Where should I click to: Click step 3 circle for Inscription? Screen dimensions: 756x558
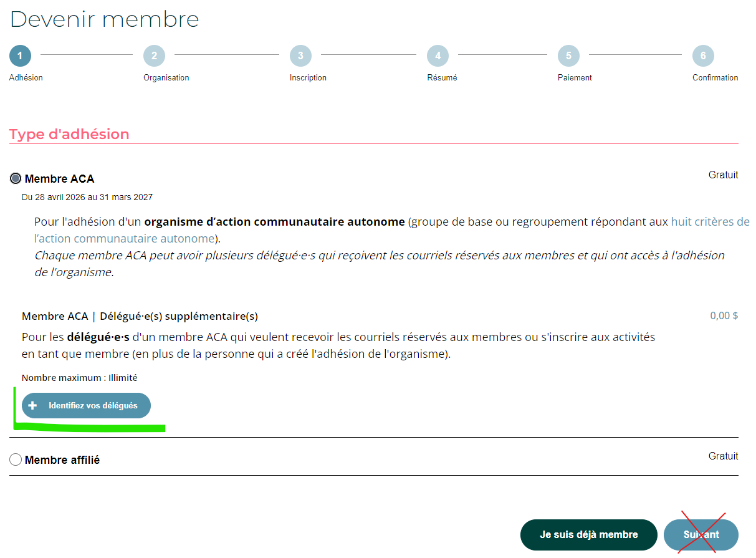tap(300, 56)
